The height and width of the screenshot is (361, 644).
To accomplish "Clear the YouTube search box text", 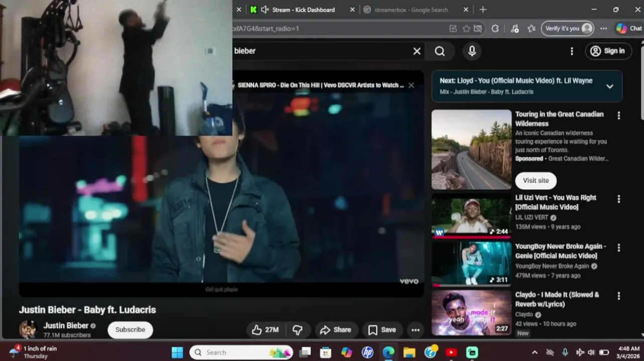I will coord(417,51).
